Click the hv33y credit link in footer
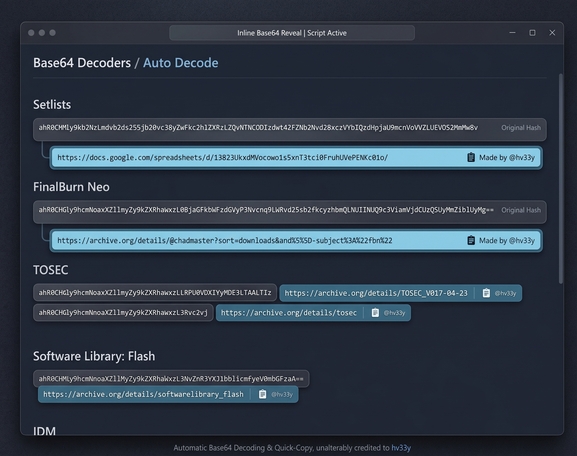577x456 pixels. [401, 448]
